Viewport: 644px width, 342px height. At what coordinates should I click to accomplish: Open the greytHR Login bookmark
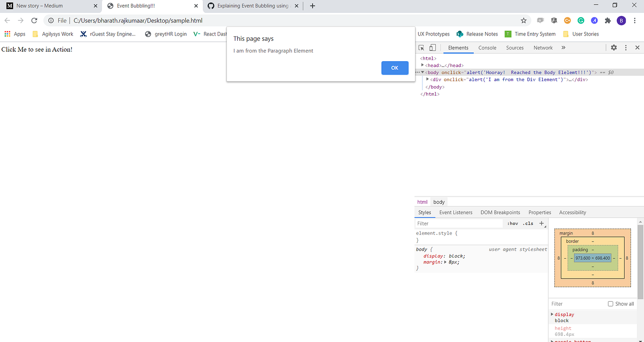click(x=166, y=34)
